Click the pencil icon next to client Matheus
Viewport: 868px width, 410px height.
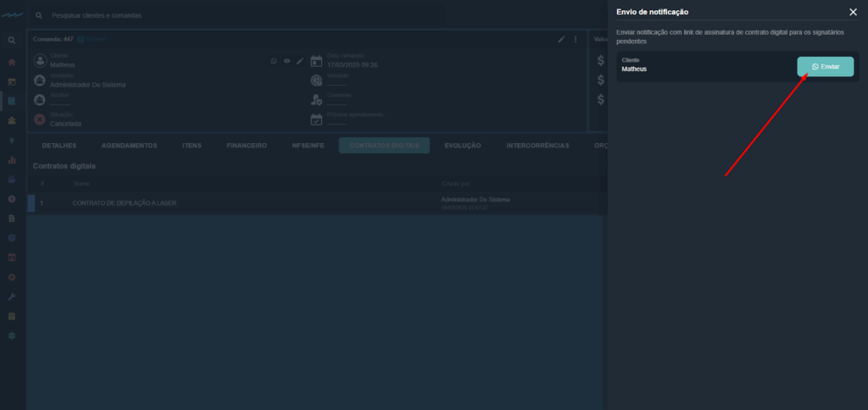pos(299,61)
